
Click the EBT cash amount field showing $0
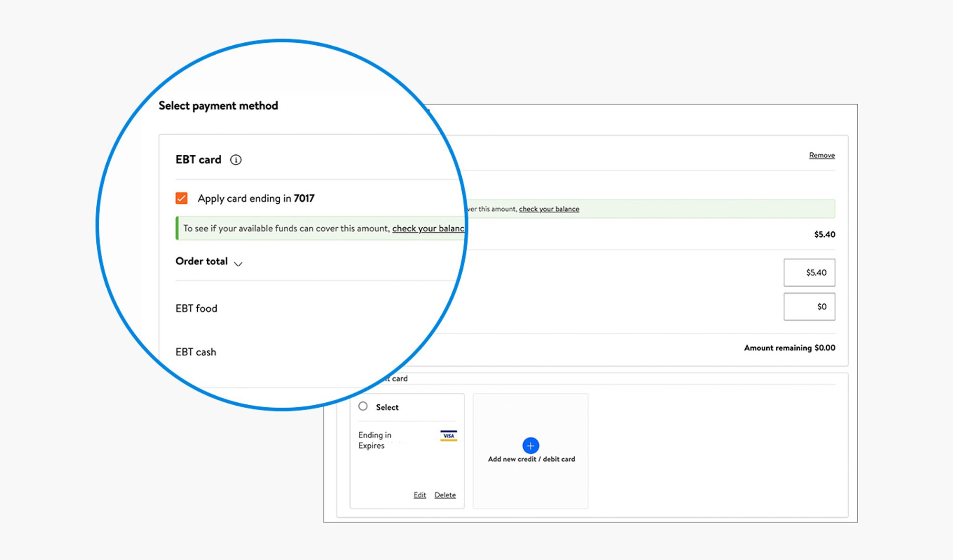pyautogui.click(x=809, y=307)
